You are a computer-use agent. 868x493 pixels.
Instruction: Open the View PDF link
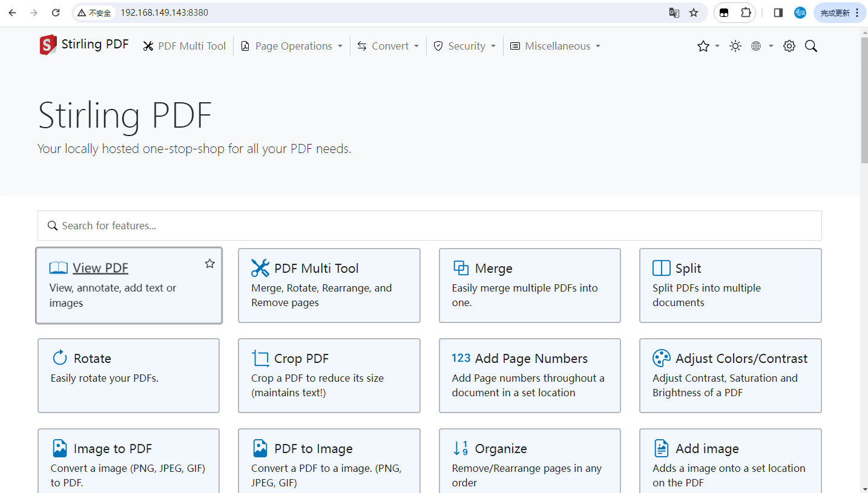coord(100,268)
